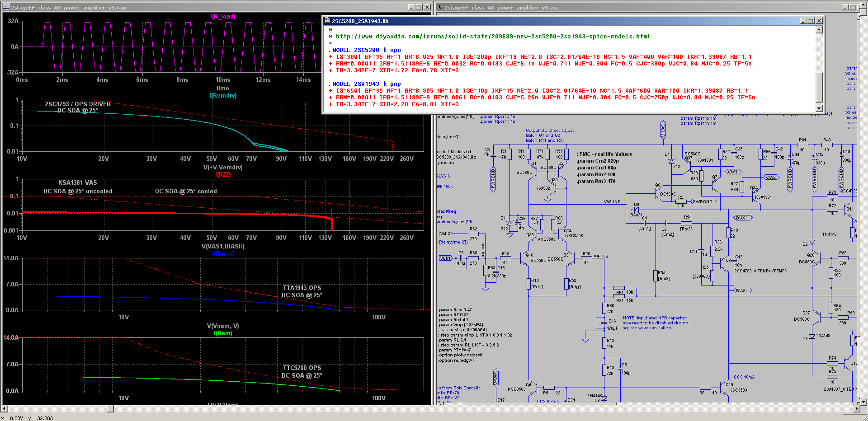Click the VAS-INP net label
This screenshot has width=868, height=421.
tap(612, 202)
